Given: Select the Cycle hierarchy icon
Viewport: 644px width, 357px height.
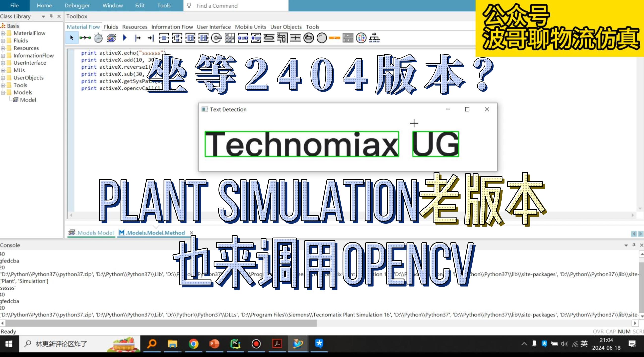Looking at the screenshot, I should [374, 38].
